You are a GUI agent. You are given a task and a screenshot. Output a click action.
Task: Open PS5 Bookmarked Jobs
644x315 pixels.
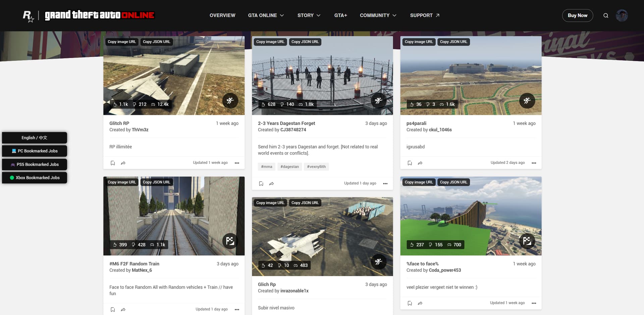tap(35, 165)
